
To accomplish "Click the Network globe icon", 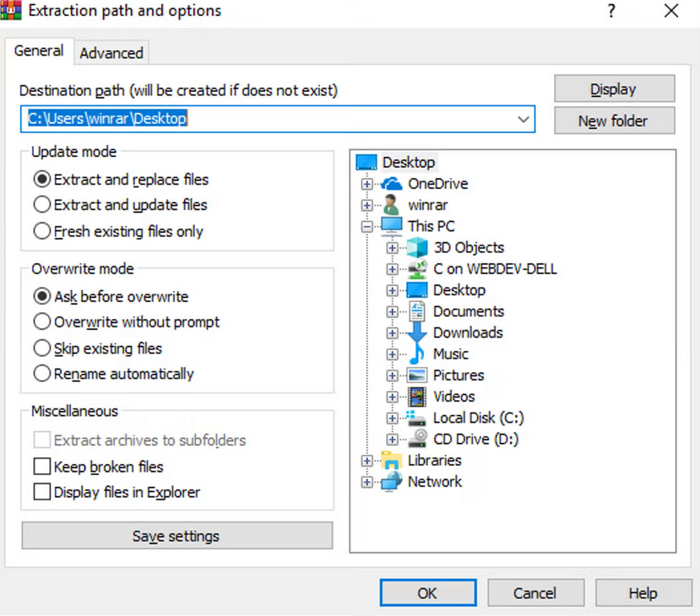I will (392, 482).
